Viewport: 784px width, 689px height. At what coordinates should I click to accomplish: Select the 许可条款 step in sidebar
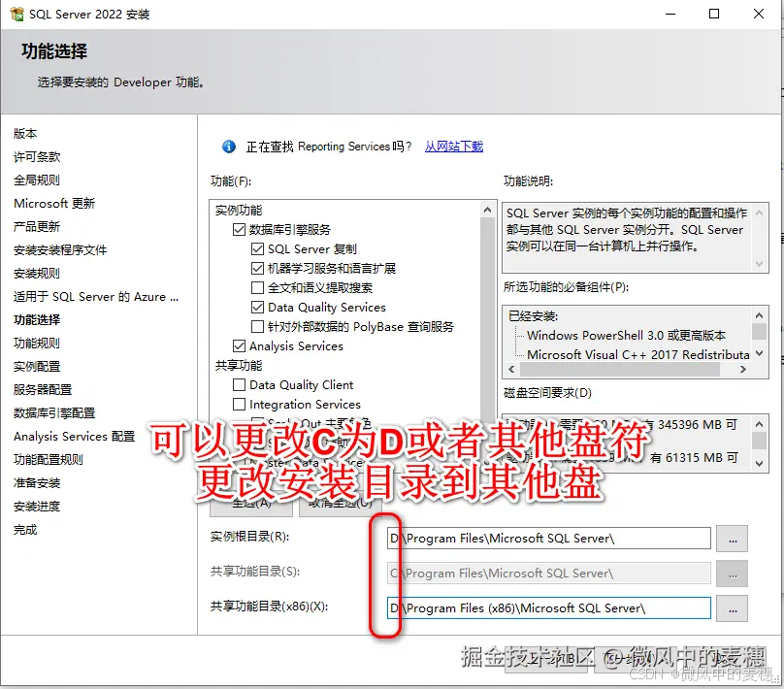(37, 157)
